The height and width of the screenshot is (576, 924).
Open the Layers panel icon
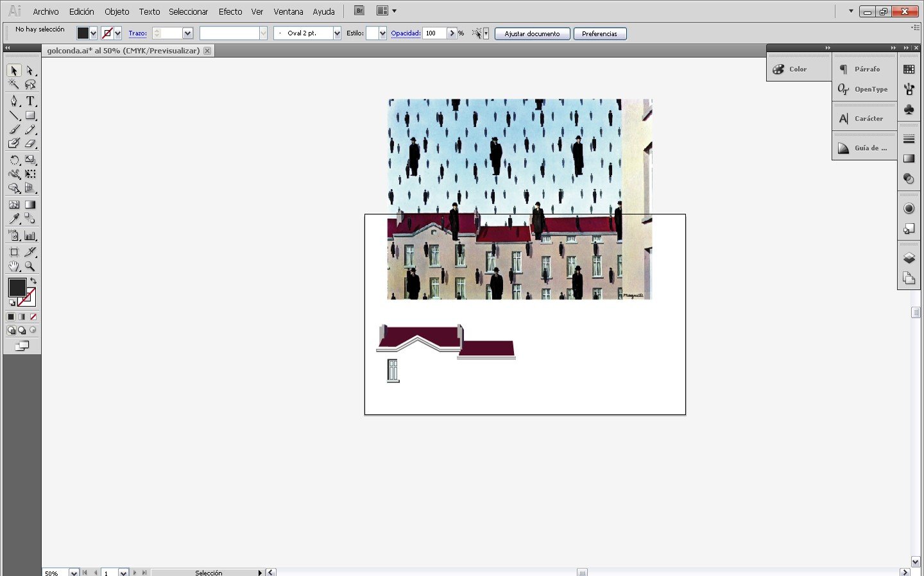point(909,258)
